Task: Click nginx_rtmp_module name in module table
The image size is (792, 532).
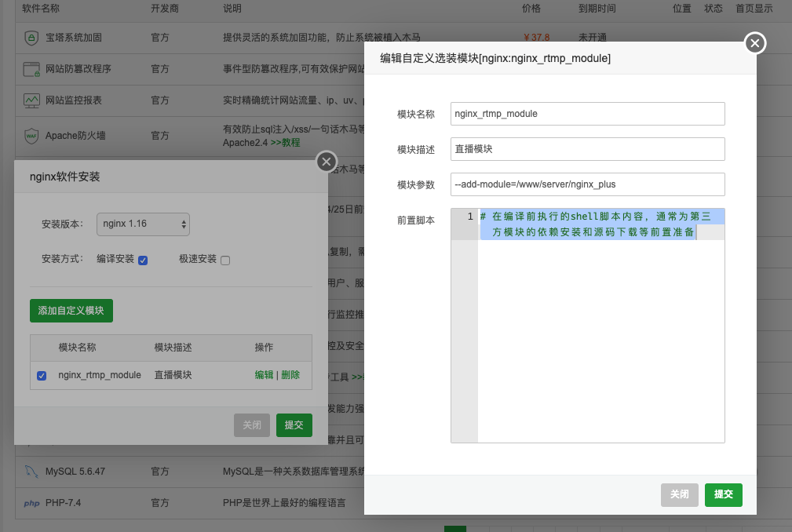Action: point(100,375)
